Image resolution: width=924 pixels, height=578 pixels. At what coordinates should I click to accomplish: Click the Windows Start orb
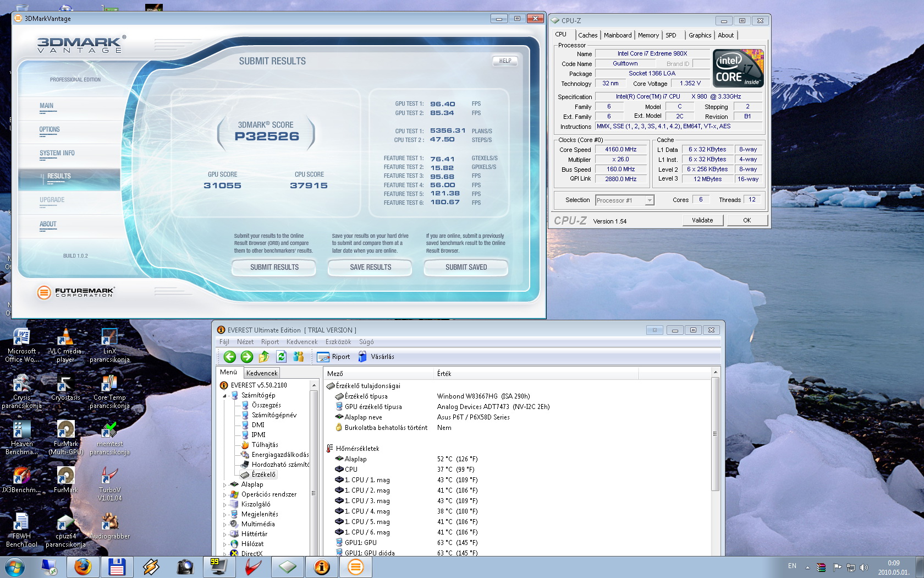coord(14,566)
